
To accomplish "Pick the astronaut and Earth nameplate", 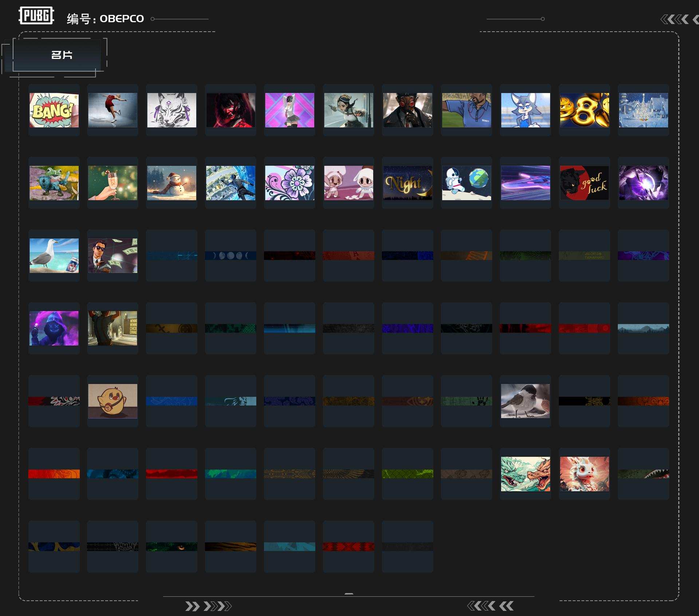I will pos(466,183).
